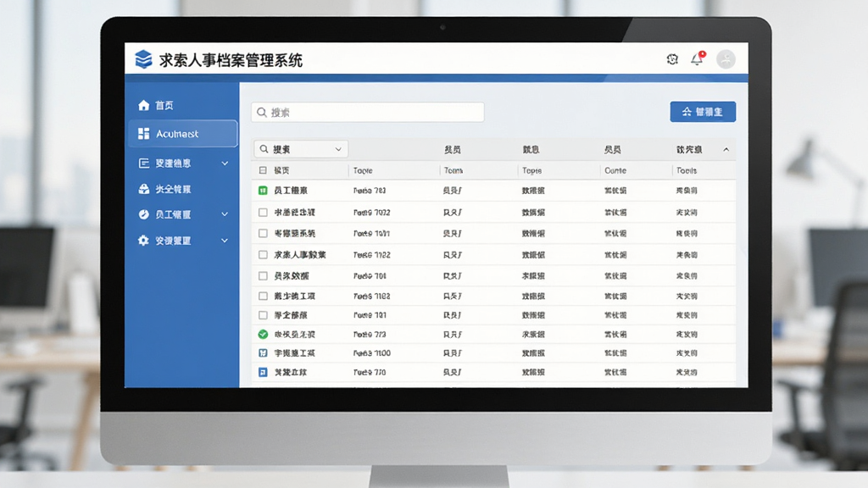Click the home icon in the sidebar

[x=144, y=105]
